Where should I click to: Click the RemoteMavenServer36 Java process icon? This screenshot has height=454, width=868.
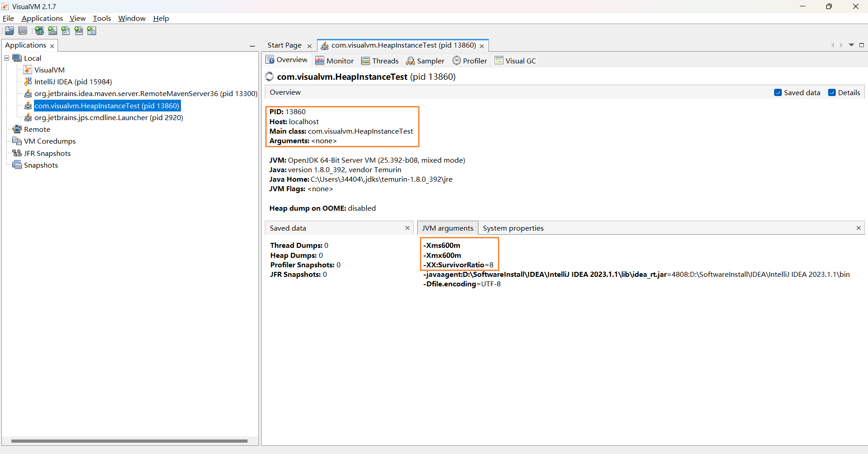[28, 93]
